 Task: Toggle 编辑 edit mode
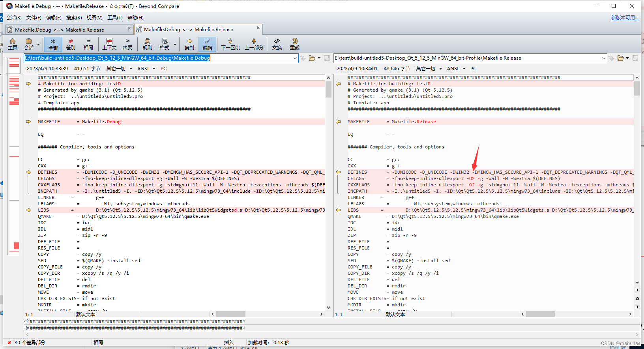coord(207,44)
